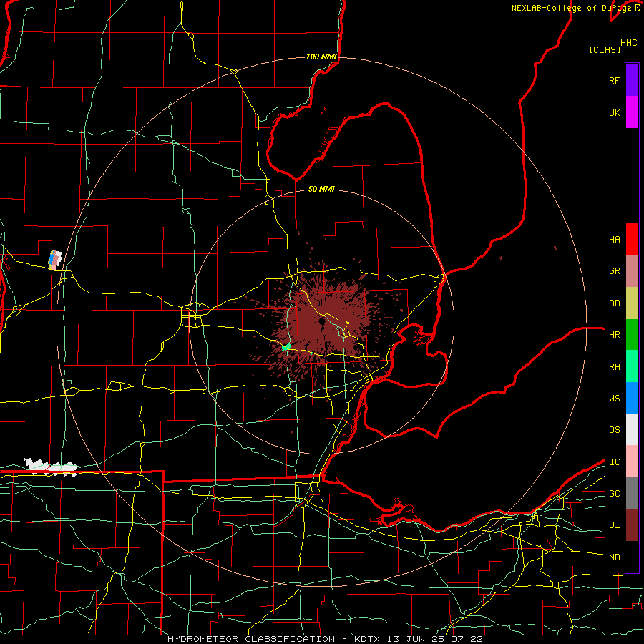The image size is (644, 644).
Task: Click the GR legend label
Action: (615, 271)
